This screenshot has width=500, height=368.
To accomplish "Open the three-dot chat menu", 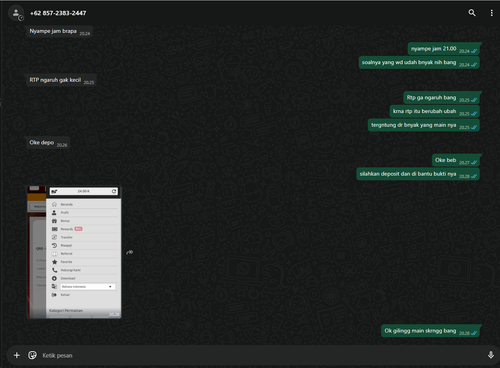I will point(491,13).
